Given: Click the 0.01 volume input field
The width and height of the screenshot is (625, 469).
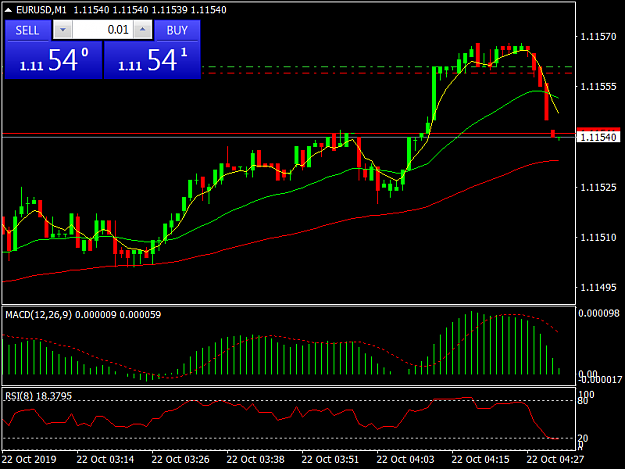Looking at the screenshot, I should (x=102, y=30).
